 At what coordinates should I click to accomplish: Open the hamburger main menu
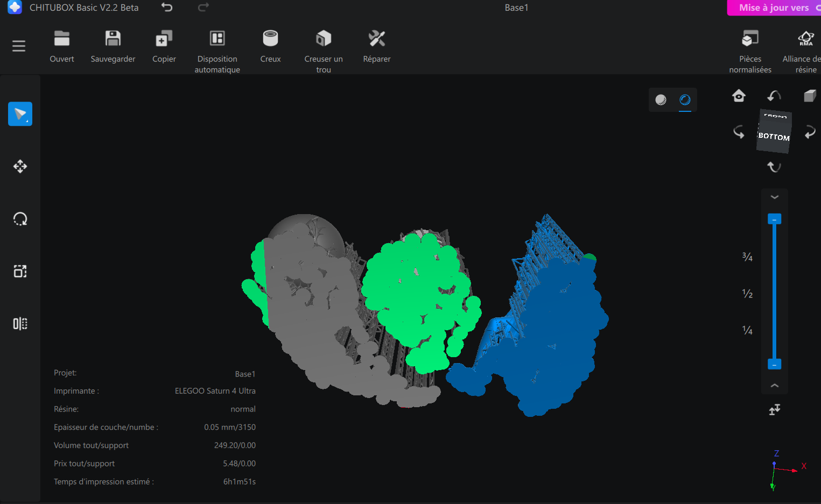pyautogui.click(x=19, y=46)
